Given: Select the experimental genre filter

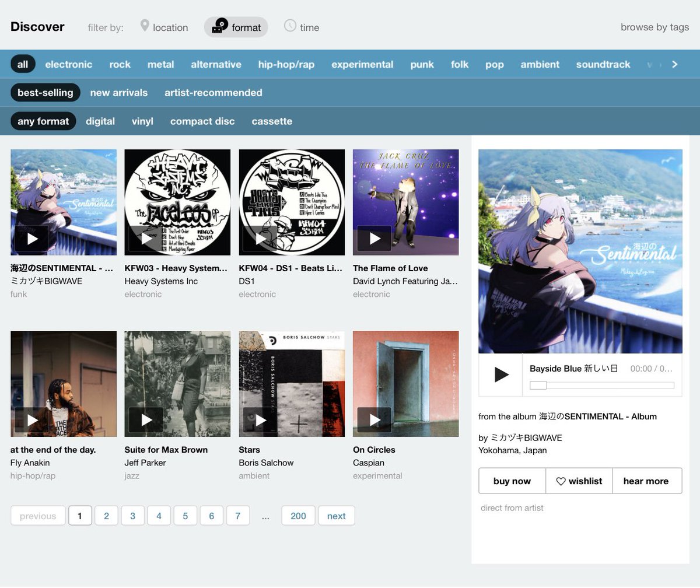Looking at the screenshot, I should click(362, 64).
